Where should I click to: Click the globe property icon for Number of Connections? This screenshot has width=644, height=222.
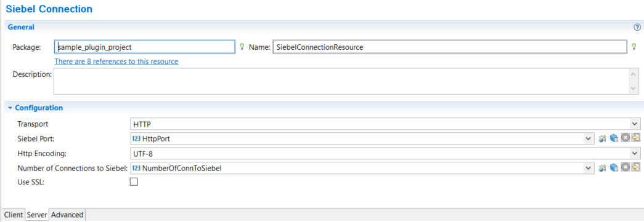(603, 167)
